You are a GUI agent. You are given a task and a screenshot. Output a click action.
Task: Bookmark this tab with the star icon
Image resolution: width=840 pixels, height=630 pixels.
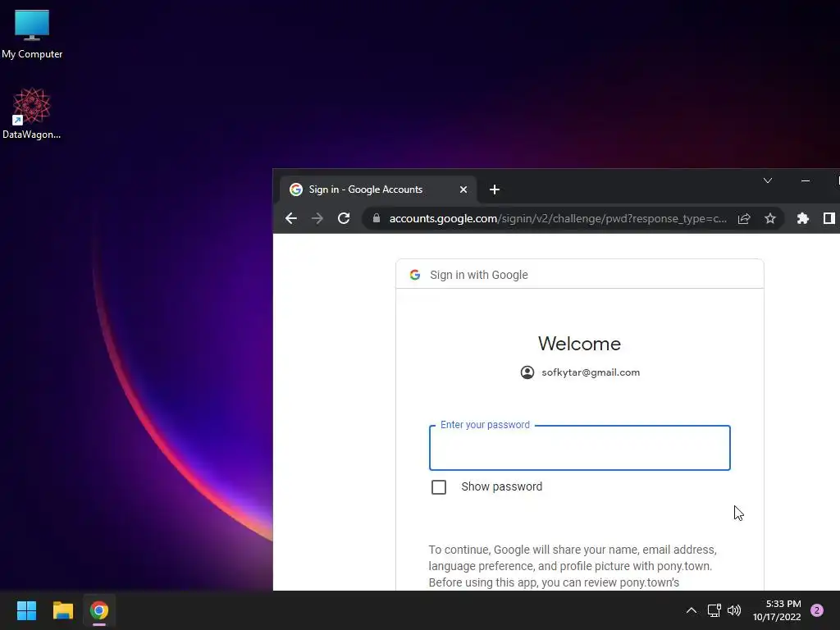coord(770,218)
